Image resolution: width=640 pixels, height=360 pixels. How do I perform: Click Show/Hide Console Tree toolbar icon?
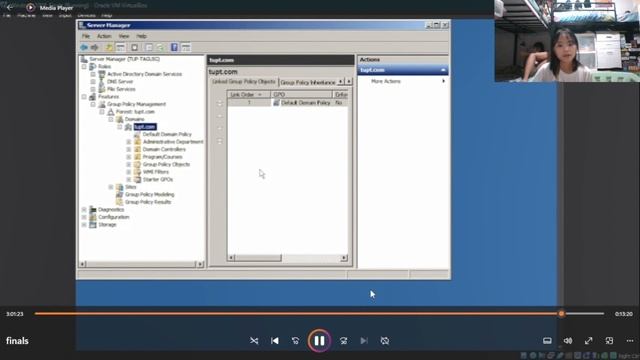[x=120, y=47]
